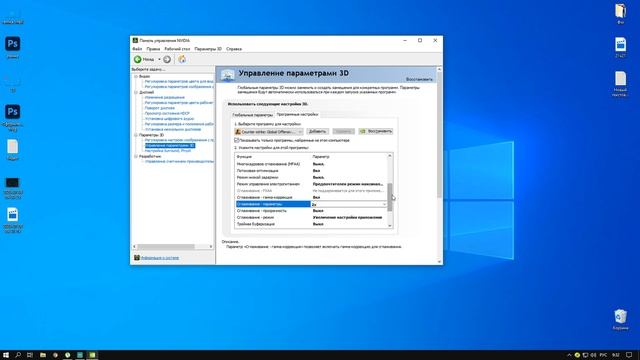640x360 pixels.
Task: Click the main page vertical scrollbar thumb
Action: [x=439, y=135]
